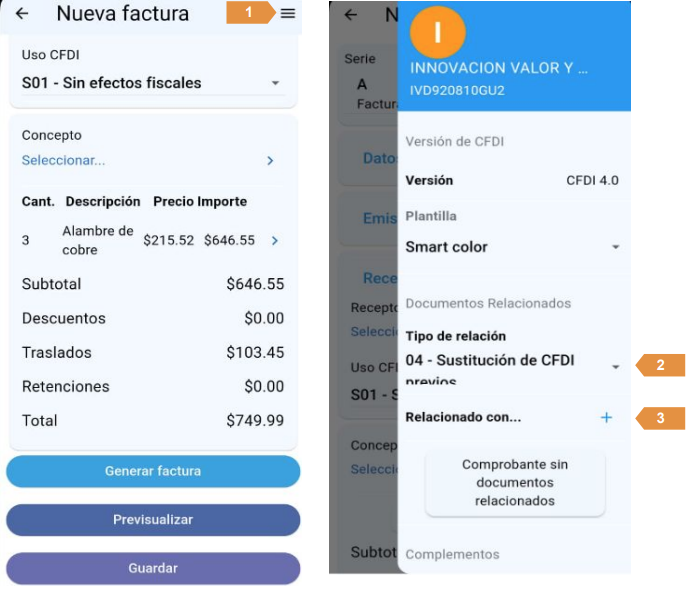Screen dimensions: 688x590
Task: Tap the orange company avatar circle
Action: [x=437, y=33]
